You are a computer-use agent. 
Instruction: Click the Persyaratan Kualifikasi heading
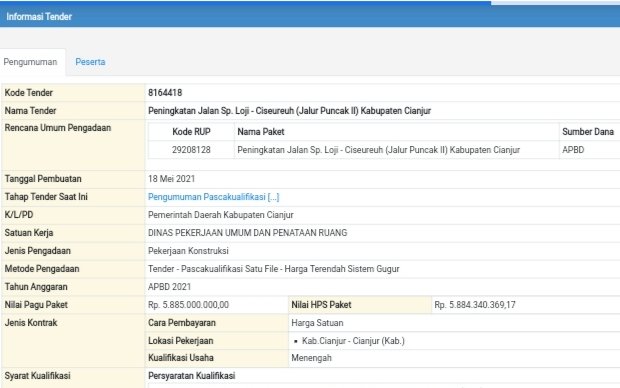pyautogui.click(x=191, y=376)
